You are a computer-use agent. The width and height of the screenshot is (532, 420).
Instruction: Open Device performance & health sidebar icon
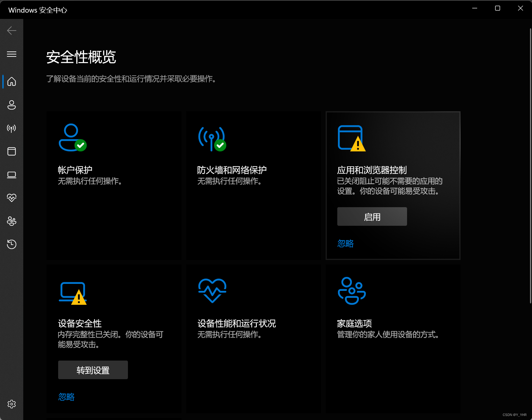pyautogui.click(x=12, y=198)
